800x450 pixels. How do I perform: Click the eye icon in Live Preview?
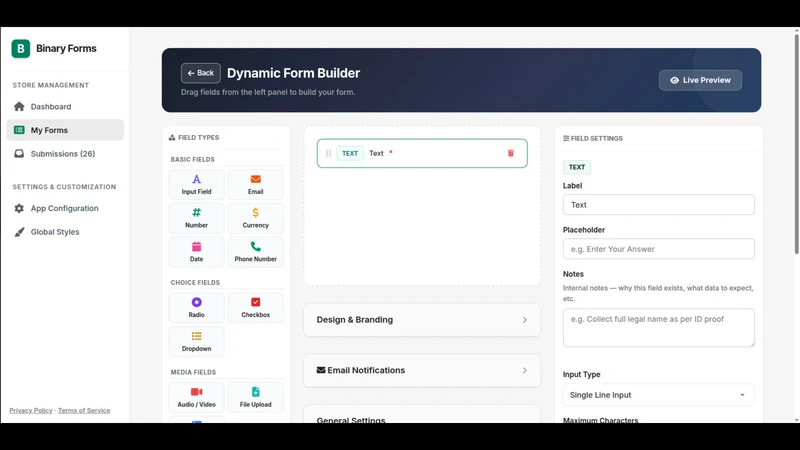[x=674, y=80]
